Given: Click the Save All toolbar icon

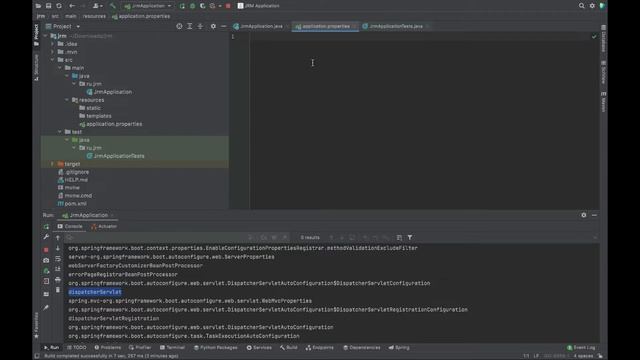Looking at the screenshot, I should 49,6.
